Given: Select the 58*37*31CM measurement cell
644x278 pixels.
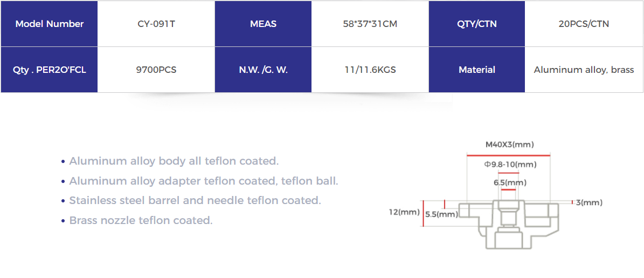Looking at the screenshot, I should pyautogui.click(x=370, y=24).
